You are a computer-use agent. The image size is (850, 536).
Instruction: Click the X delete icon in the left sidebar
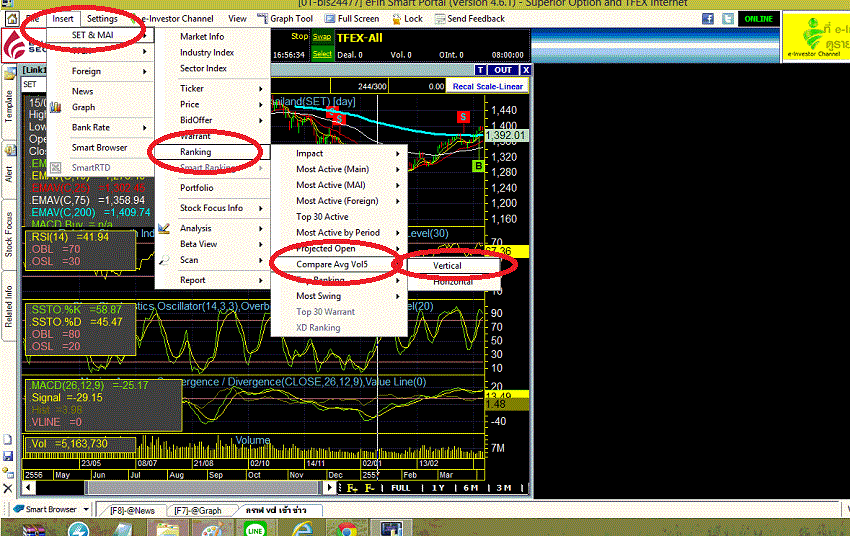point(8,488)
